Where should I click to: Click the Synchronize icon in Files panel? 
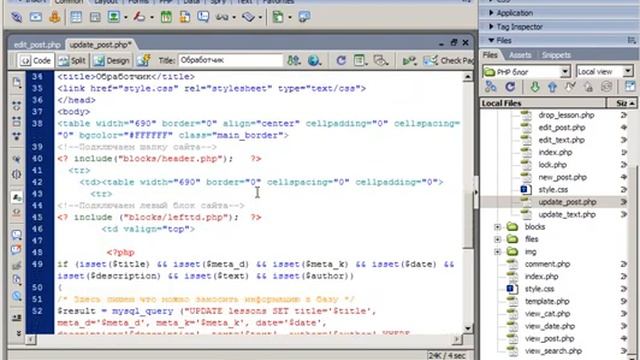pos(607,87)
